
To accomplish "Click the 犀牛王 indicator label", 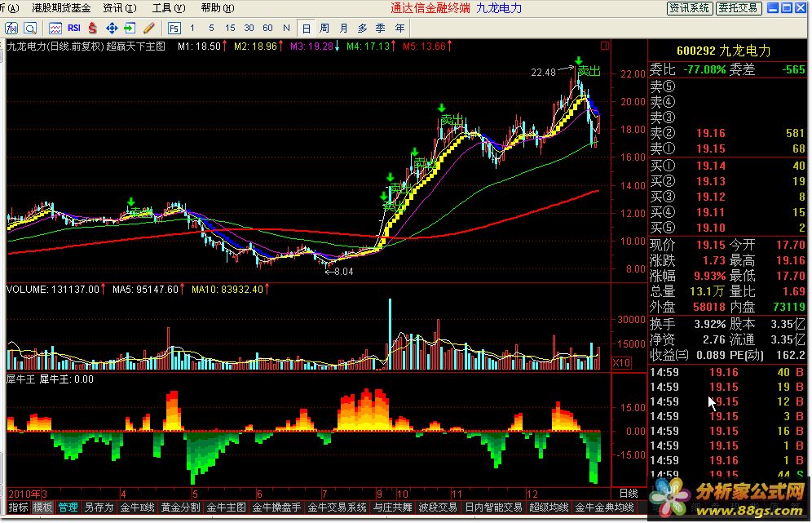I will click(20, 379).
